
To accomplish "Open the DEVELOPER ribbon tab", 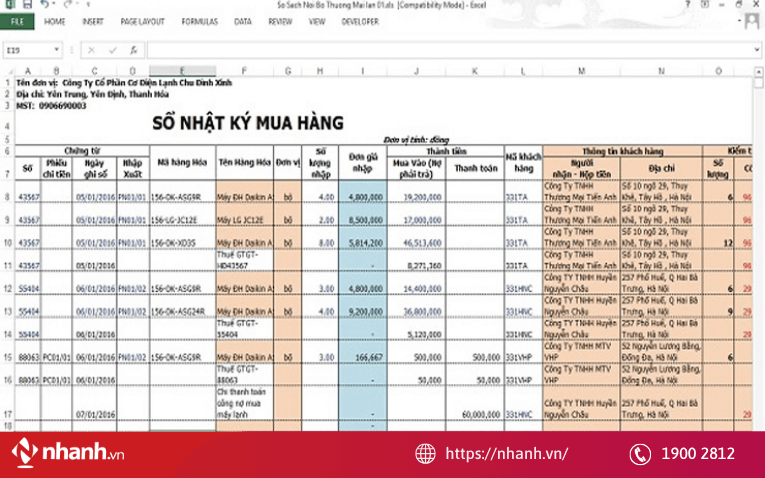I will 360,22.
